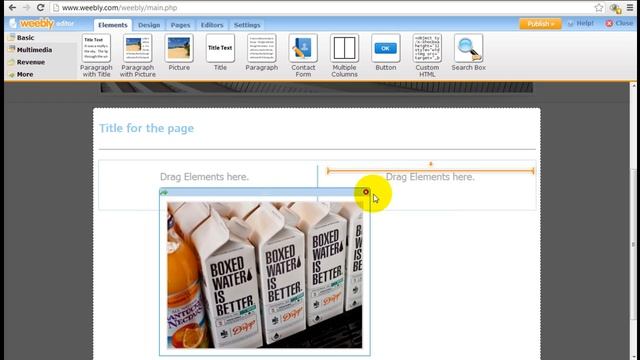Open the Revenue elements category
The height and width of the screenshot is (360, 640).
pos(31,62)
